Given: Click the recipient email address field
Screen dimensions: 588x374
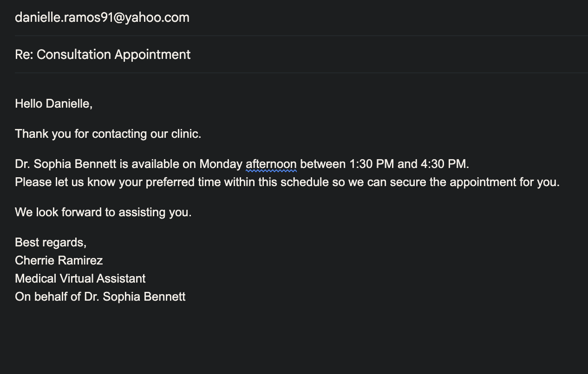Looking at the screenshot, I should click(102, 18).
